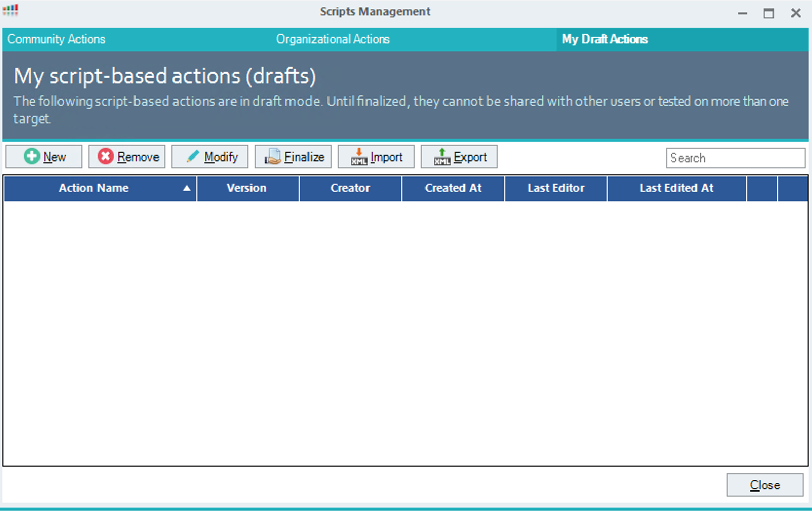Click the Import XML button

(376, 156)
